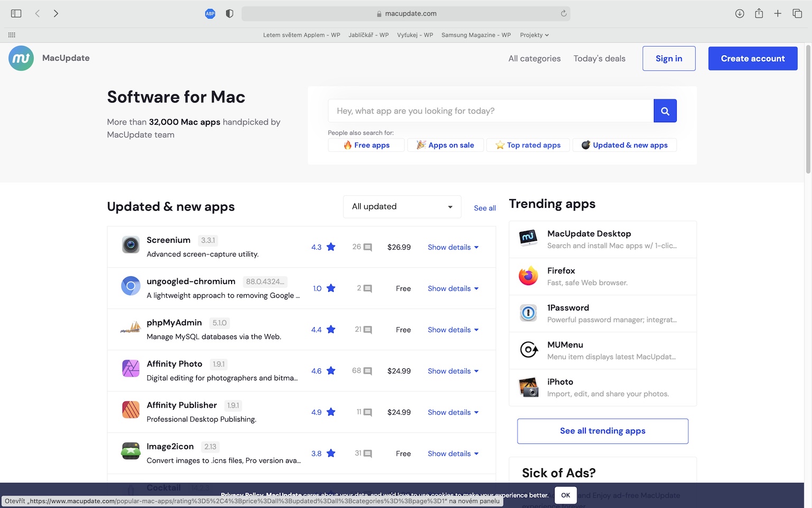Expand Show details for Affinity Publisher
This screenshot has width=812, height=508.
point(453,412)
